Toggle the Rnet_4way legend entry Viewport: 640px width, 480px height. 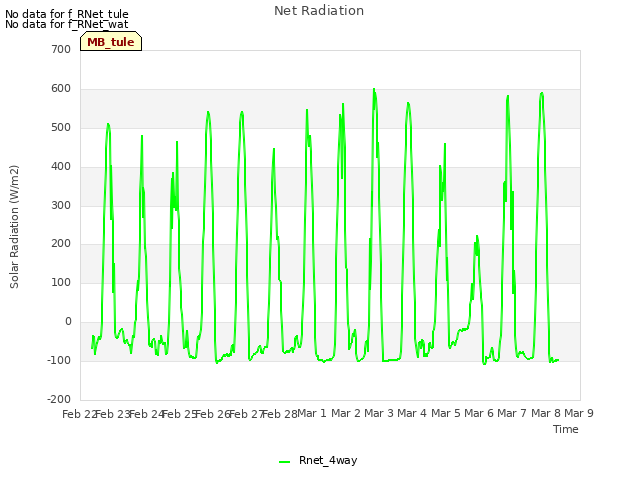coord(318,460)
